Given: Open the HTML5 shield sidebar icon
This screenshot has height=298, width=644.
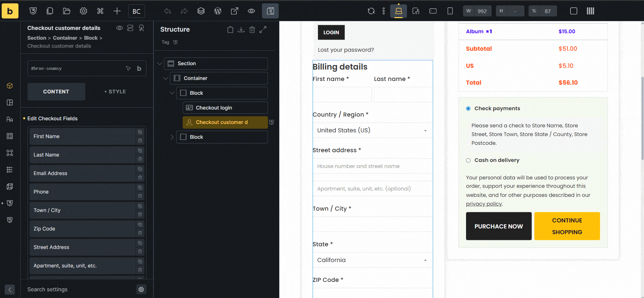Looking at the screenshot, I should pyautogui.click(x=10, y=220).
